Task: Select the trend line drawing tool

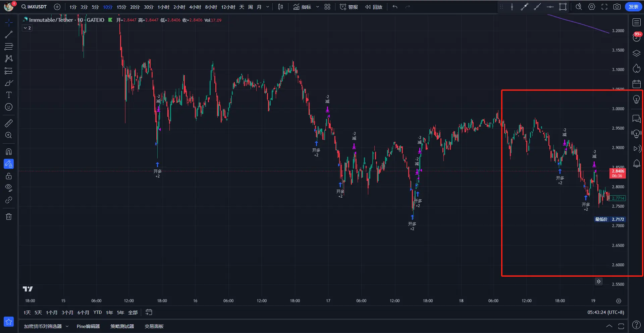Action: pyautogui.click(x=9, y=35)
